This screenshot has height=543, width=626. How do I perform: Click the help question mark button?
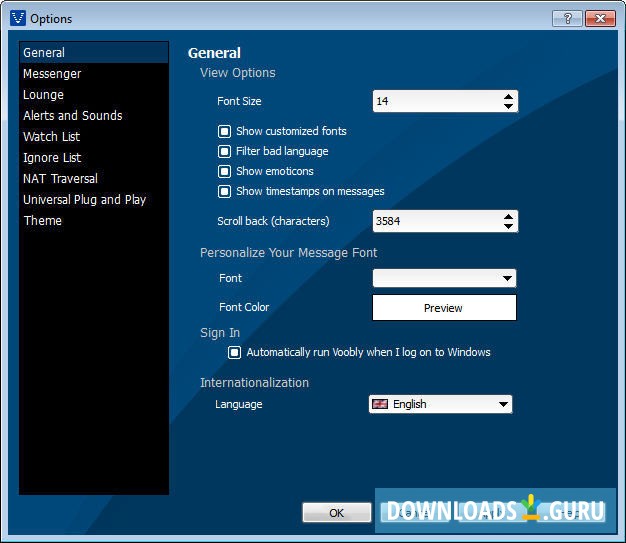(x=567, y=18)
